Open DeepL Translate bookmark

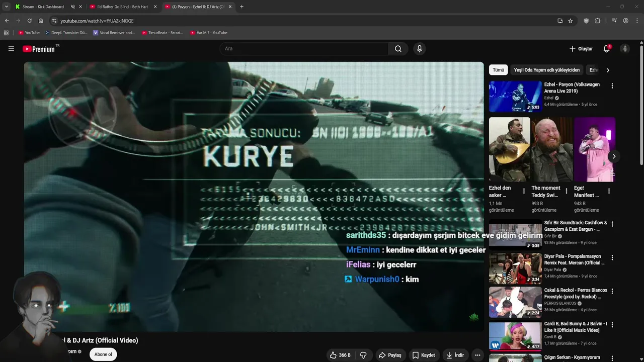coord(66,33)
